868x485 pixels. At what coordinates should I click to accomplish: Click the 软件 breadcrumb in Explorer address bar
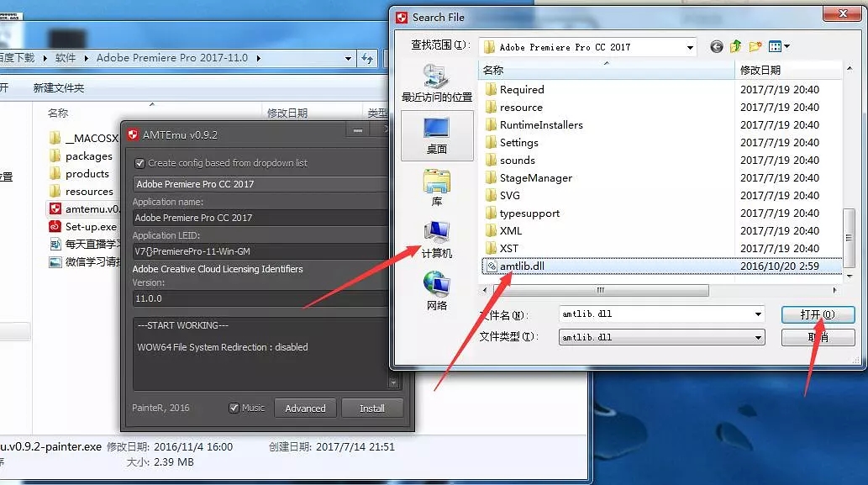pos(66,58)
